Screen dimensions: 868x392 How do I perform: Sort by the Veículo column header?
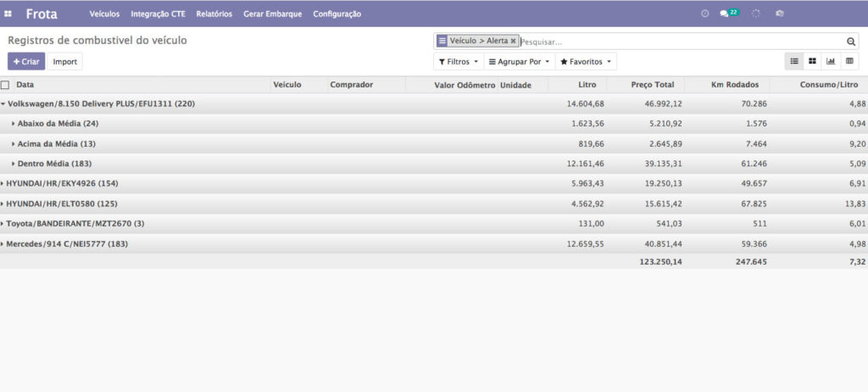[x=287, y=85]
